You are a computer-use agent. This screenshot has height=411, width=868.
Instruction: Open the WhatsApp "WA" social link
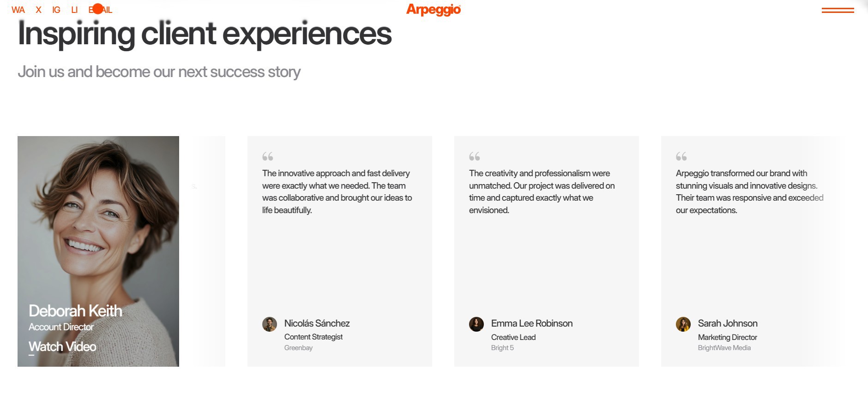click(19, 9)
